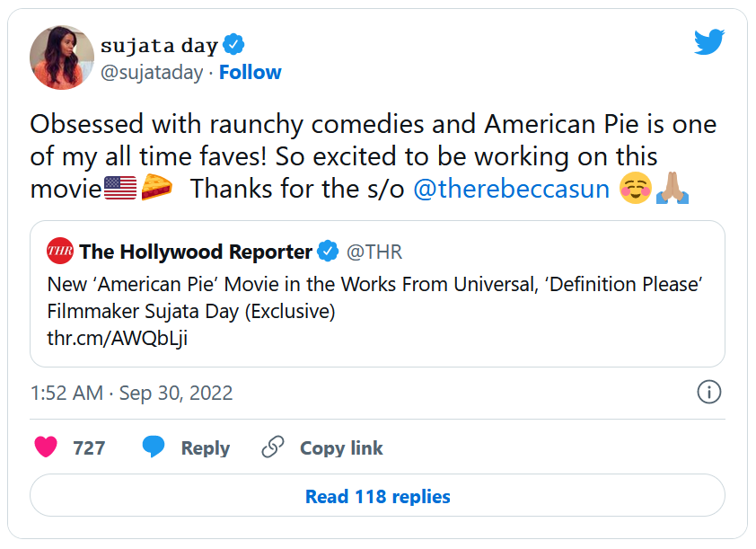This screenshot has height=549, width=756.
Task: Follow the sujataday account
Action: [x=251, y=73]
